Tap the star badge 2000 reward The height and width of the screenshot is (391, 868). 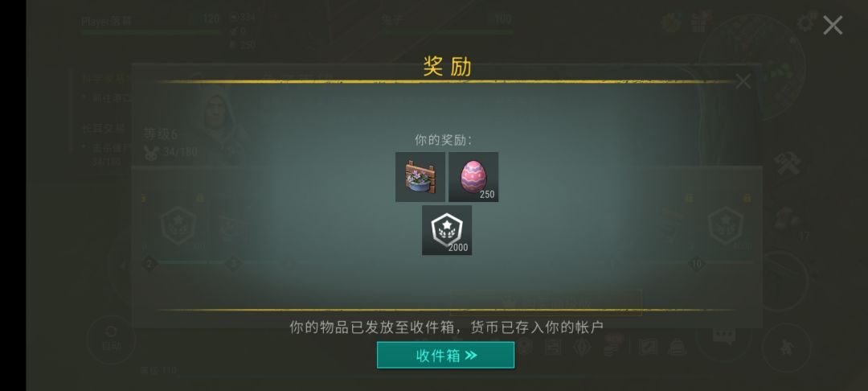tap(447, 230)
